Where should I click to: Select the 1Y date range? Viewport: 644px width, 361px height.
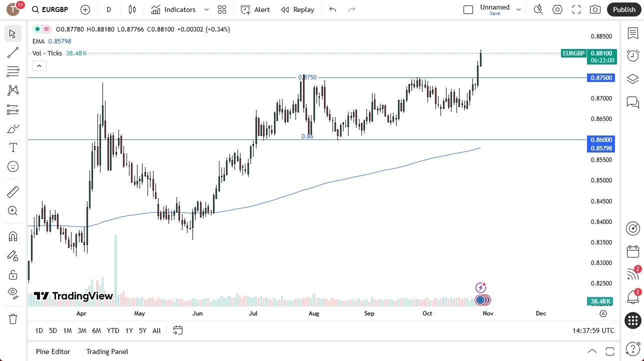coord(129,330)
